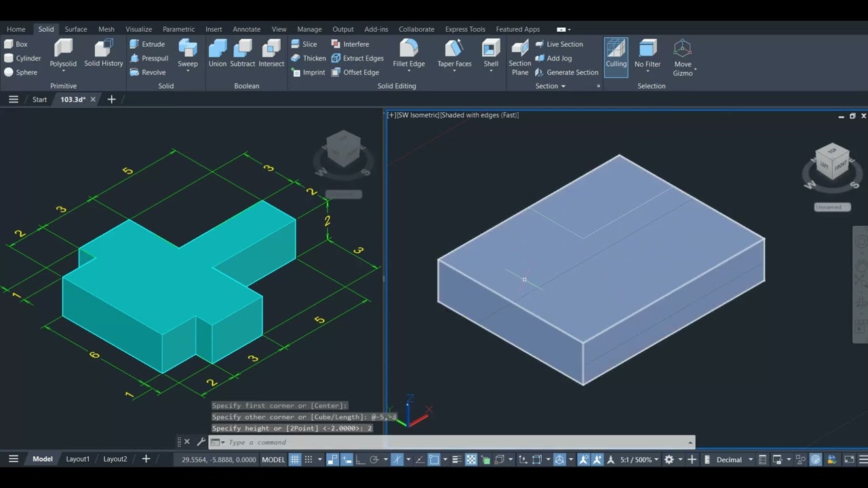
Task: Toggle lineweight display in status bar
Action: (457, 460)
